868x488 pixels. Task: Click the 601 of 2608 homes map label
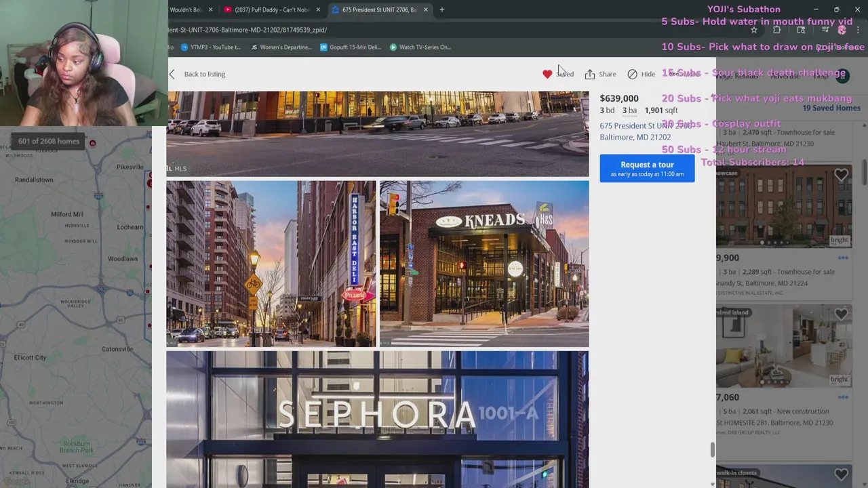click(49, 141)
